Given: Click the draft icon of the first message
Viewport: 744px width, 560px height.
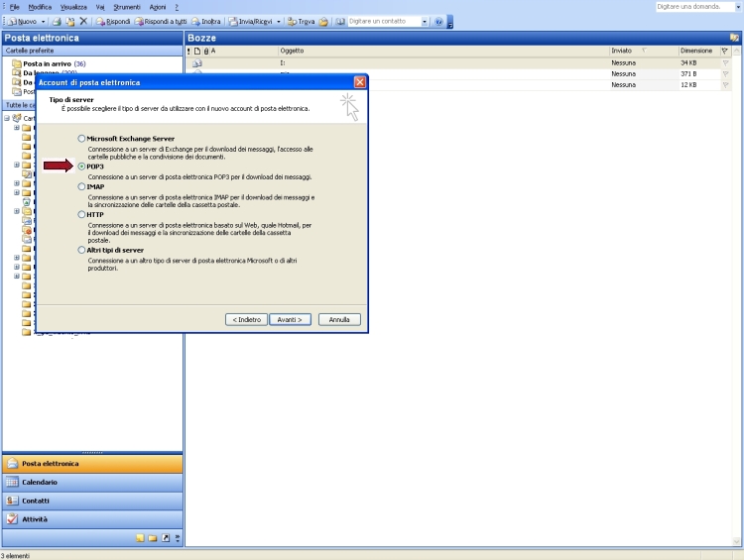Looking at the screenshot, I should coord(197,62).
